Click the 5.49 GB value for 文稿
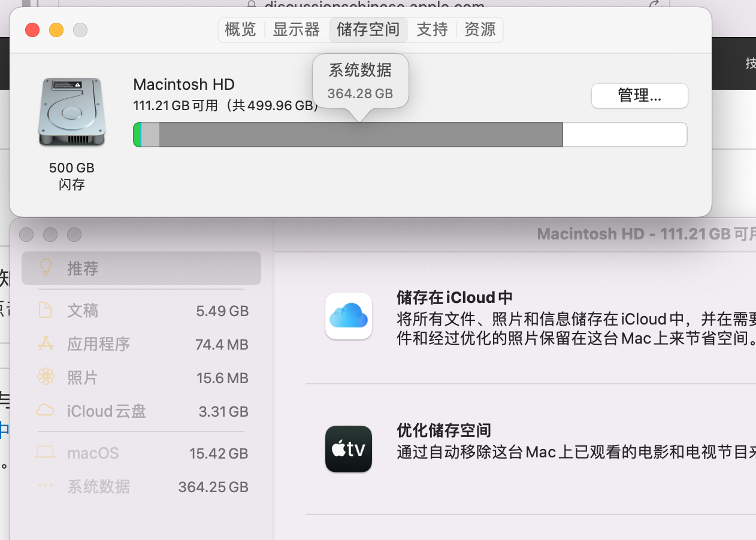 coord(222,311)
